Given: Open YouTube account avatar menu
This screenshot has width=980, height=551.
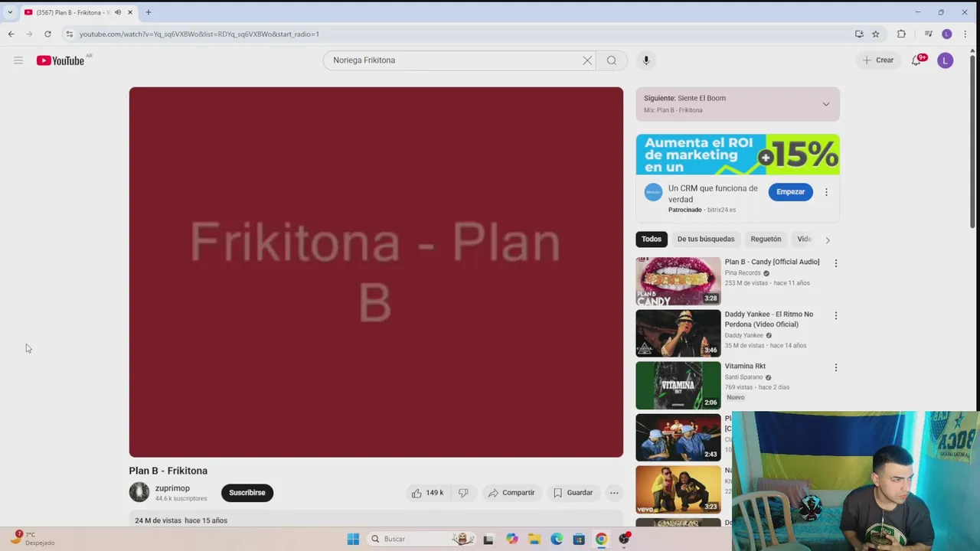Looking at the screenshot, I should coord(946,60).
